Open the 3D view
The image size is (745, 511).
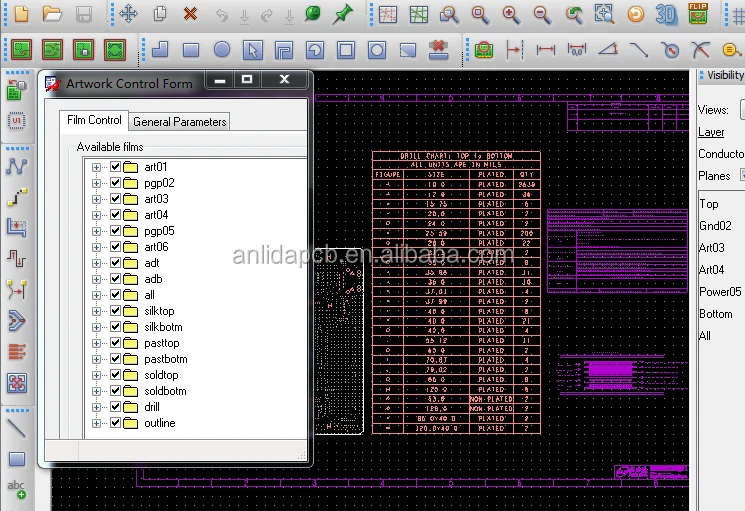pos(666,14)
